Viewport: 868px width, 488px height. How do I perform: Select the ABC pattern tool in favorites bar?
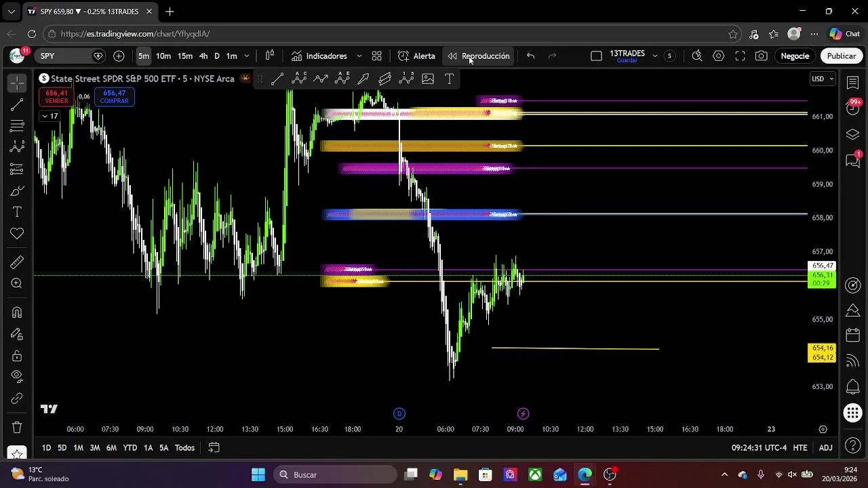tap(299, 79)
